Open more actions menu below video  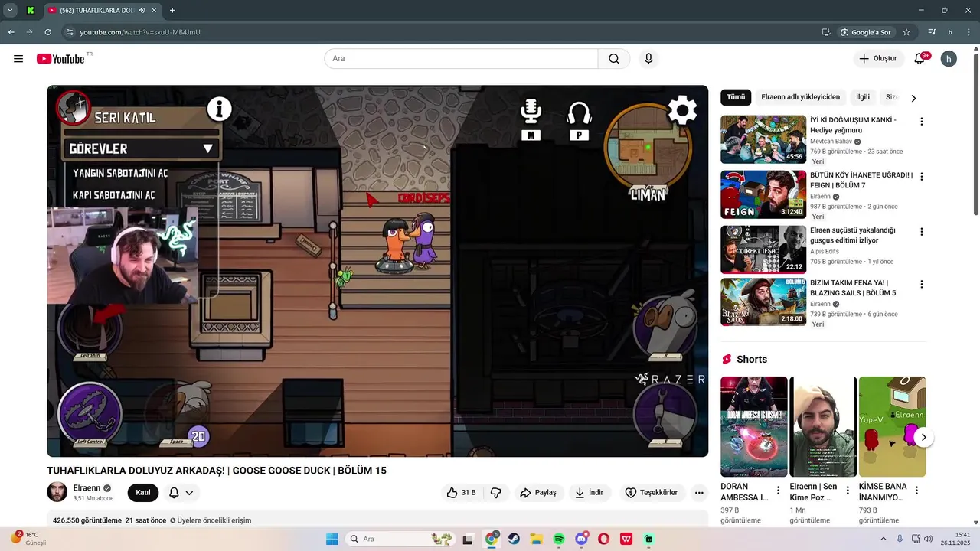699,493
